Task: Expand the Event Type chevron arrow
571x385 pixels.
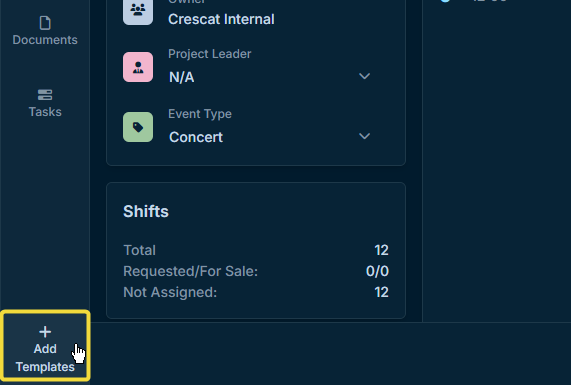Action: [365, 136]
